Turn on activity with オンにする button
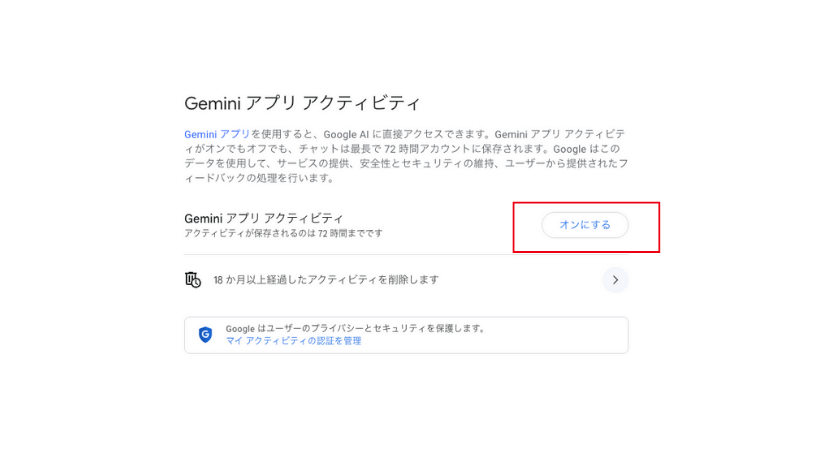 (x=585, y=225)
